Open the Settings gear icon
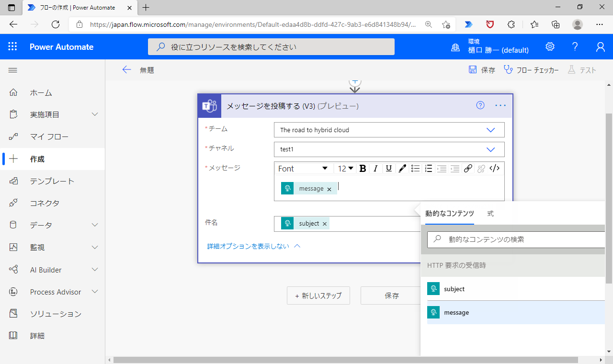The image size is (613, 364). click(x=550, y=46)
